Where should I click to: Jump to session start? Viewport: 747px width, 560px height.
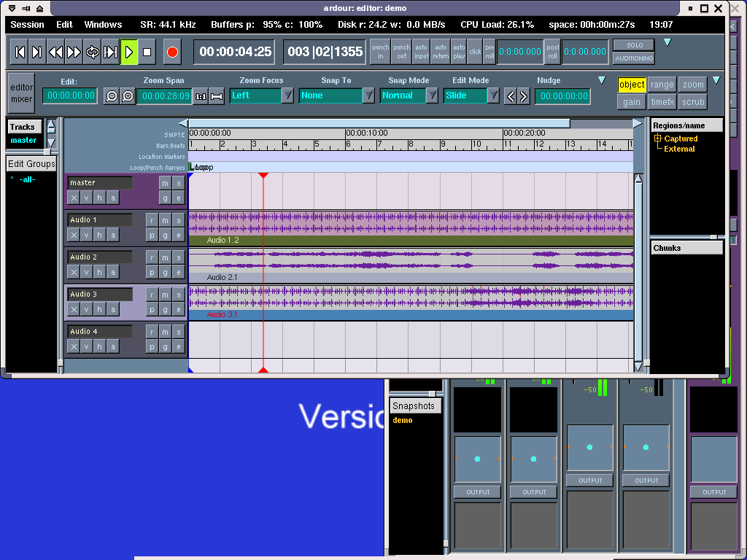[x=20, y=52]
